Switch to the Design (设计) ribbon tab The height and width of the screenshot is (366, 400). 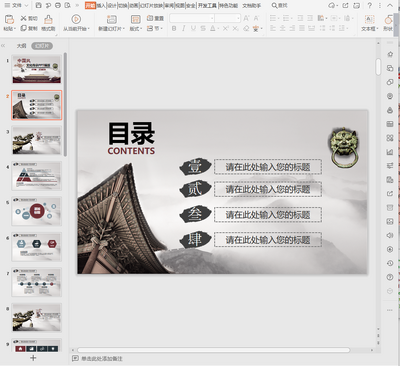coord(112,5)
